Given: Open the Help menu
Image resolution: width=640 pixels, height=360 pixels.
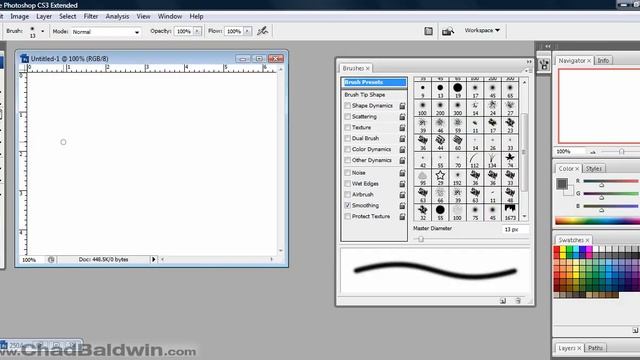Looking at the screenshot, I should click(x=196, y=16).
